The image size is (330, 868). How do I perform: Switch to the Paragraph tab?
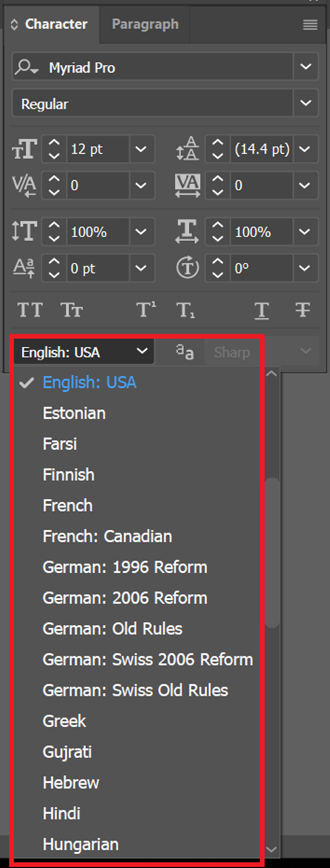pos(145,24)
